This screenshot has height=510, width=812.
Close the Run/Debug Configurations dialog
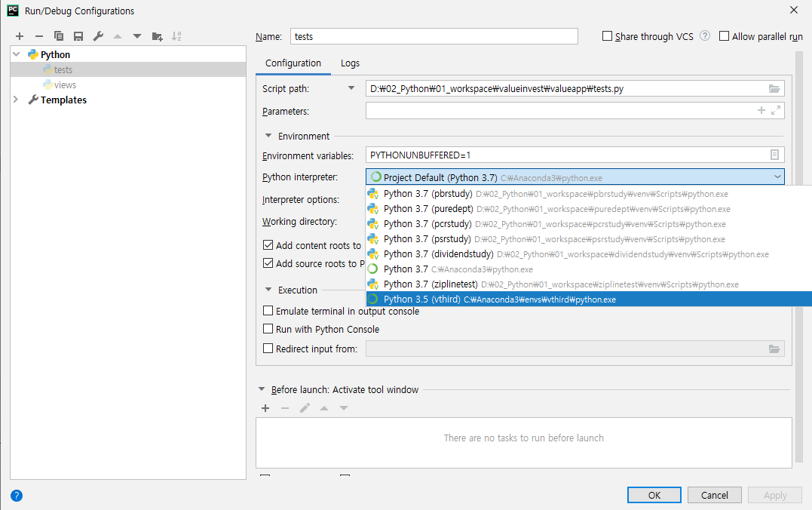[x=793, y=10]
